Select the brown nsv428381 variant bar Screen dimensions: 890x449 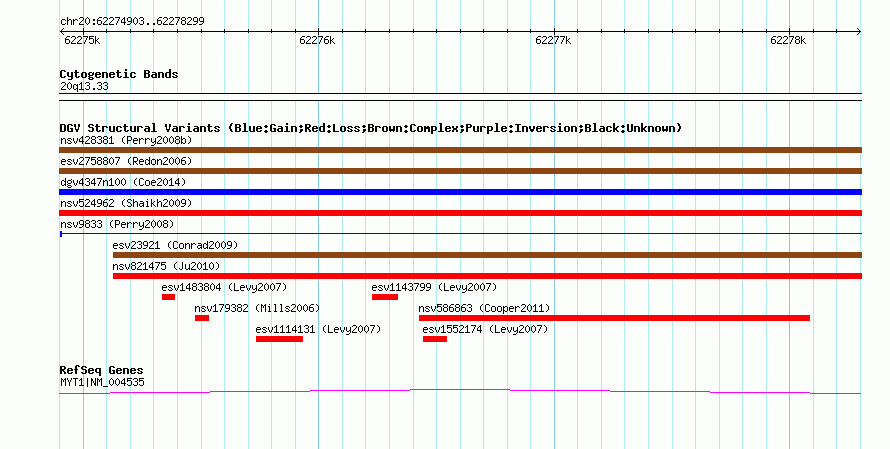460,150
